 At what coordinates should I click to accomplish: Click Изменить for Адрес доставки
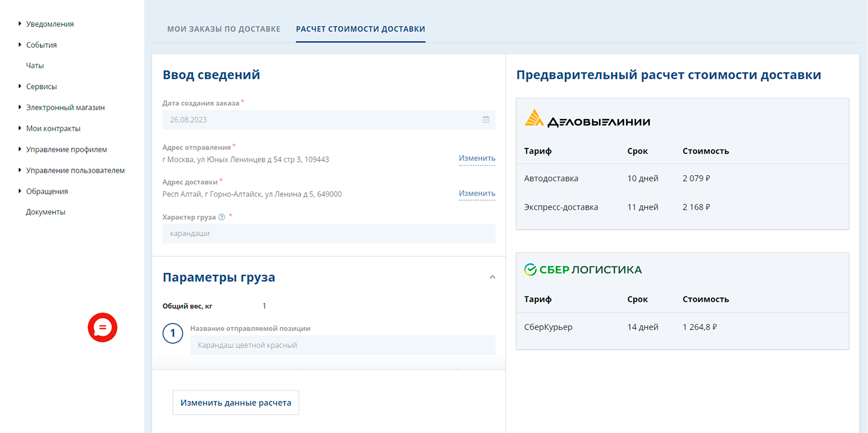pyautogui.click(x=477, y=193)
